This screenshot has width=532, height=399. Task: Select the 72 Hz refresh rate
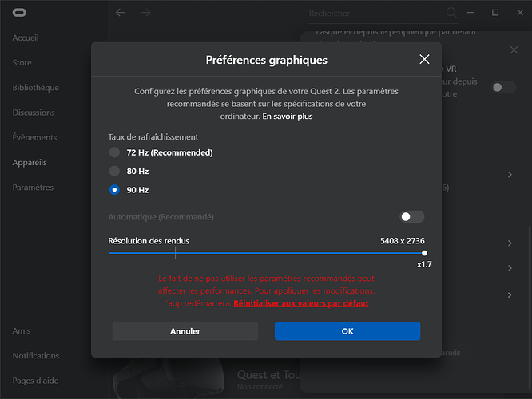tap(115, 152)
